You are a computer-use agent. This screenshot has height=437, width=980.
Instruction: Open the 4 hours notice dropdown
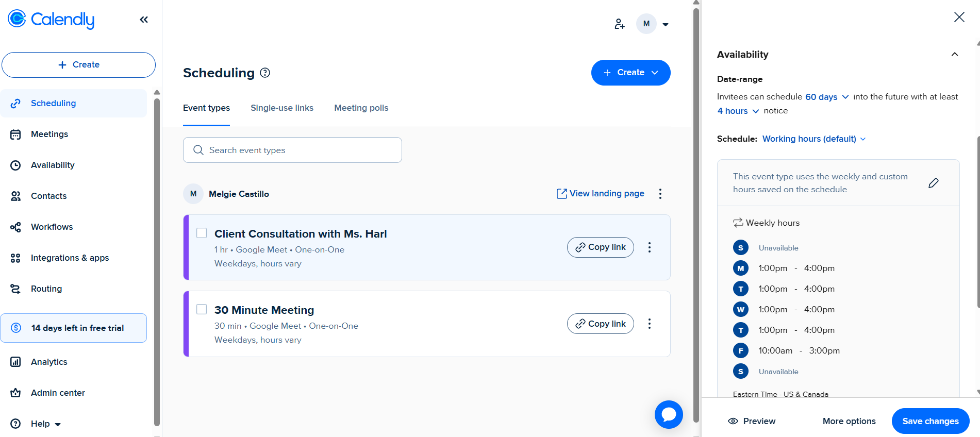[738, 111]
